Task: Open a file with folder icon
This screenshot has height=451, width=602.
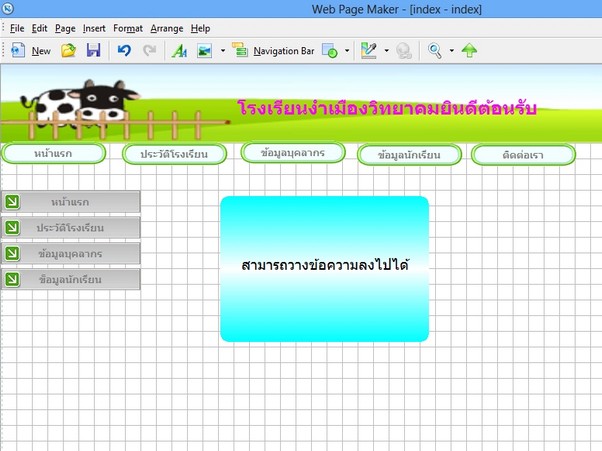Action: pos(69,50)
